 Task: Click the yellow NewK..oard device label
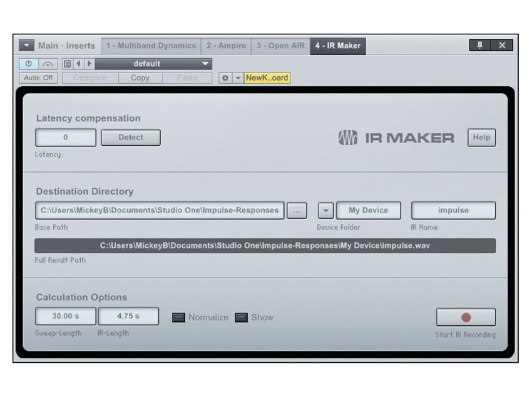(267, 78)
